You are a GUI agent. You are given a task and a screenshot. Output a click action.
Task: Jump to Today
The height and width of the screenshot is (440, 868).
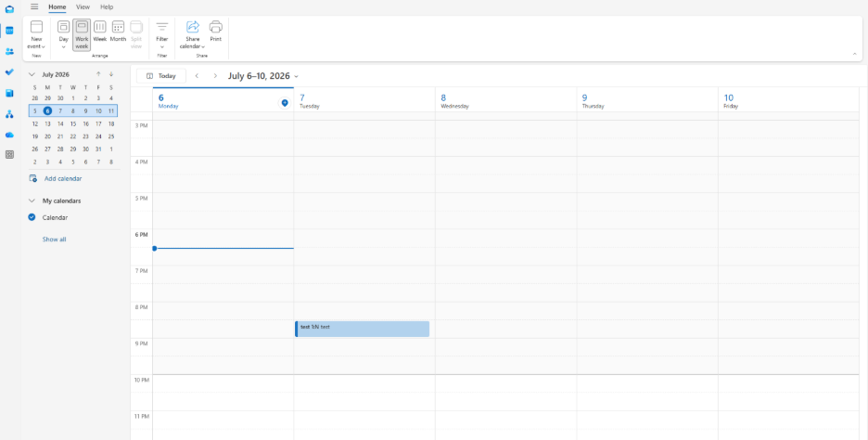[161, 76]
